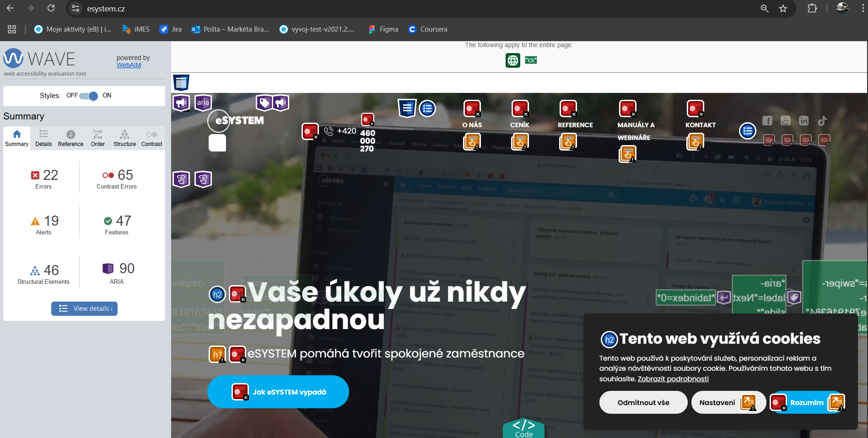
Task: Click the h2 icon in cookies dialog
Action: (x=609, y=340)
